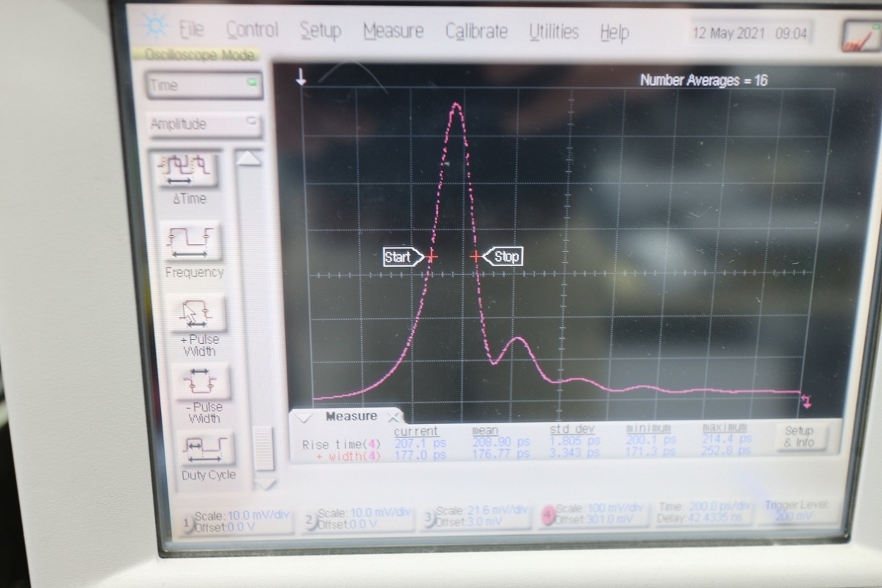Image resolution: width=882 pixels, height=588 pixels.
Task: Select the Duty Cycle measurement icon
Action: (208, 447)
